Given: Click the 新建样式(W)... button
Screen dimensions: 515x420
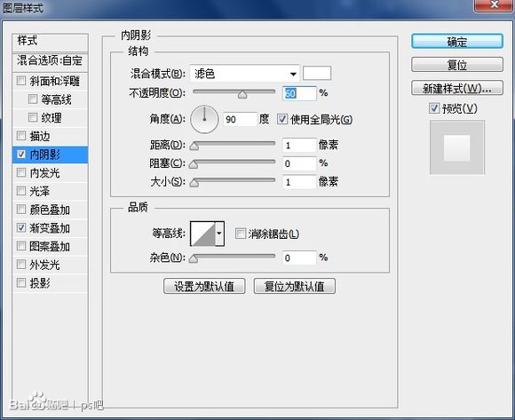Looking at the screenshot, I should (457, 88).
